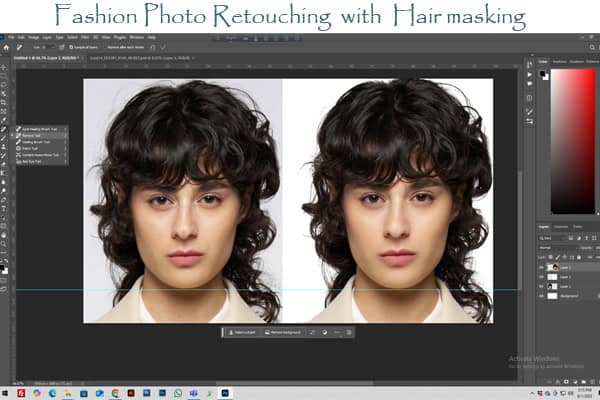Select the Eyedropper tool
This screenshot has width=600, height=400.
point(4,120)
